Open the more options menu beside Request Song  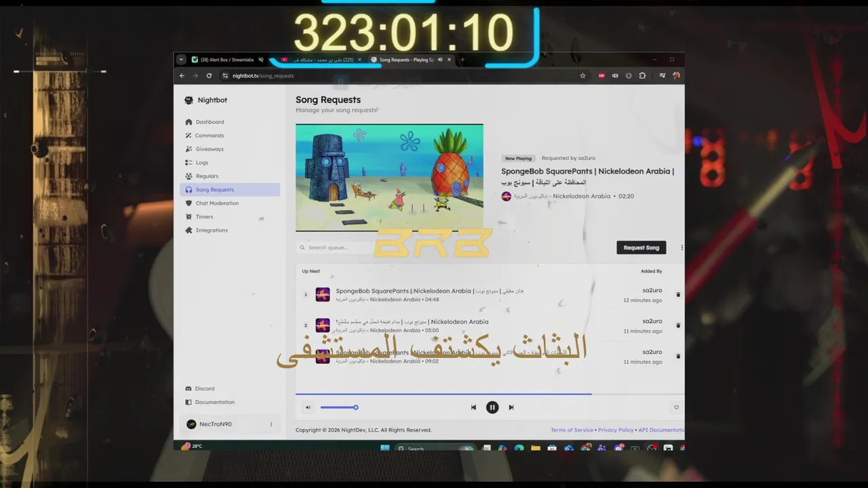(x=682, y=247)
